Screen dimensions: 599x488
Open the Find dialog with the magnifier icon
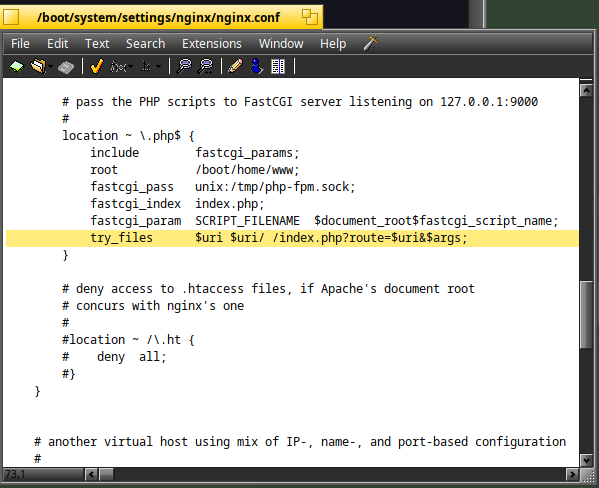point(184,66)
